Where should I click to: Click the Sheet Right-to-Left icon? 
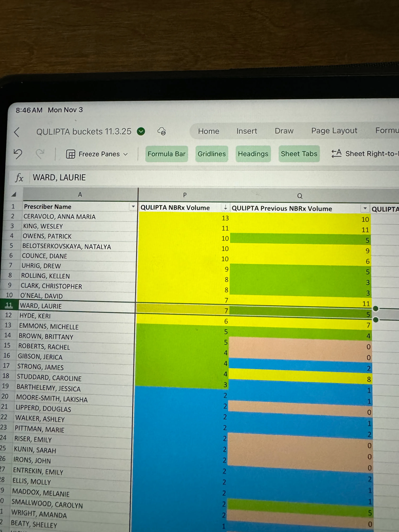tap(336, 153)
